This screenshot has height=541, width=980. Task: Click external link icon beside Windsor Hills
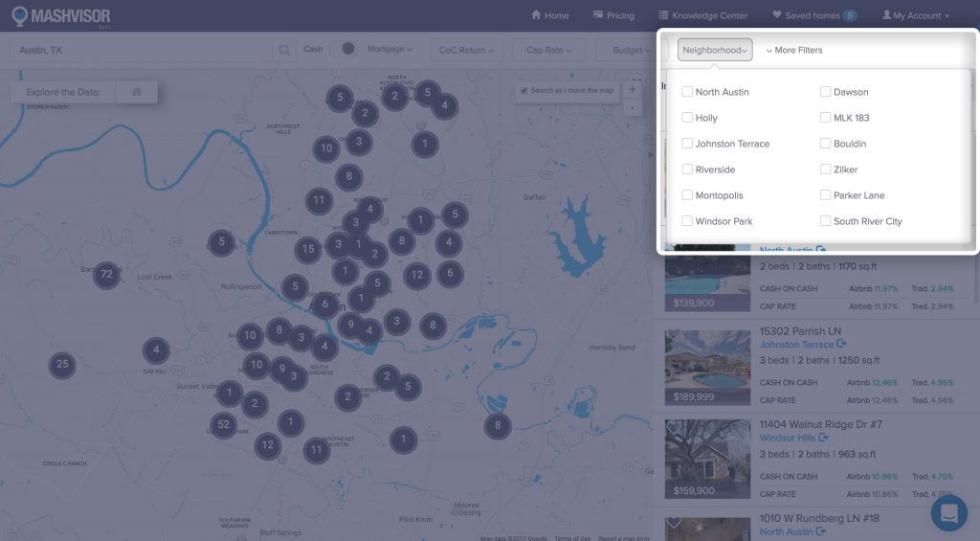click(x=824, y=438)
